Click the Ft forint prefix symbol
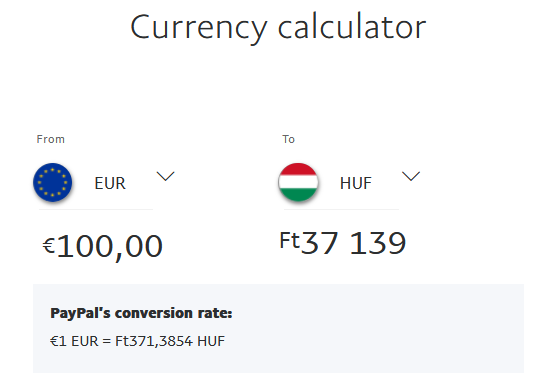 point(290,240)
